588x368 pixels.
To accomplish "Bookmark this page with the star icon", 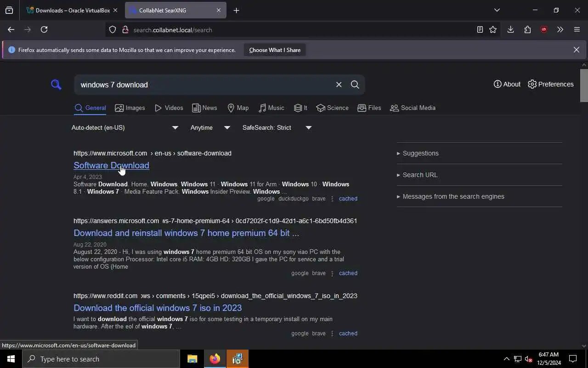I will pyautogui.click(x=493, y=29).
